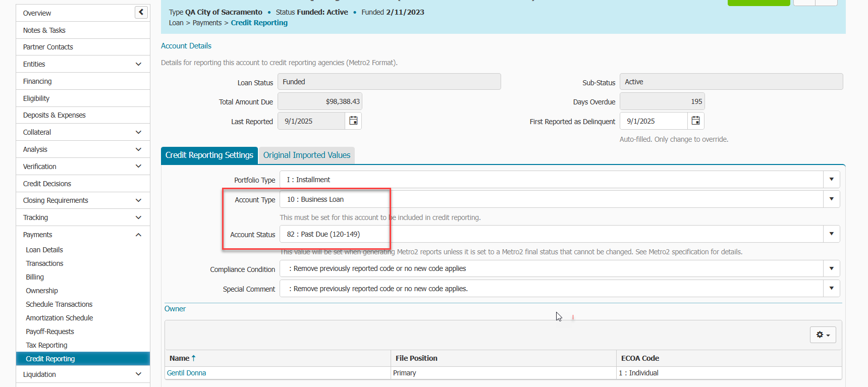Viewport: 868px width, 387px height.
Task: Collapse the sidebar with the back arrow
Action: 141,12
